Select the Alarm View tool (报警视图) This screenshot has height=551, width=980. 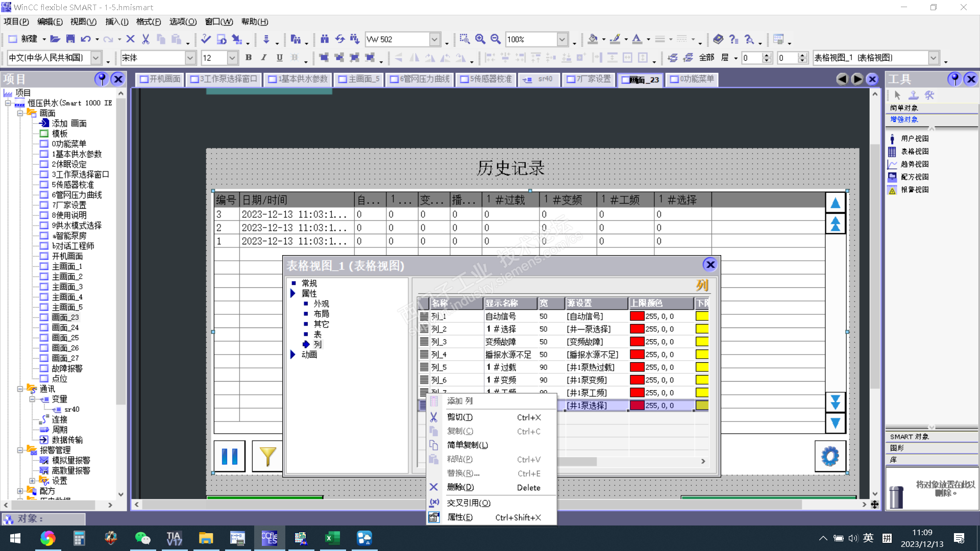(914, 190)
